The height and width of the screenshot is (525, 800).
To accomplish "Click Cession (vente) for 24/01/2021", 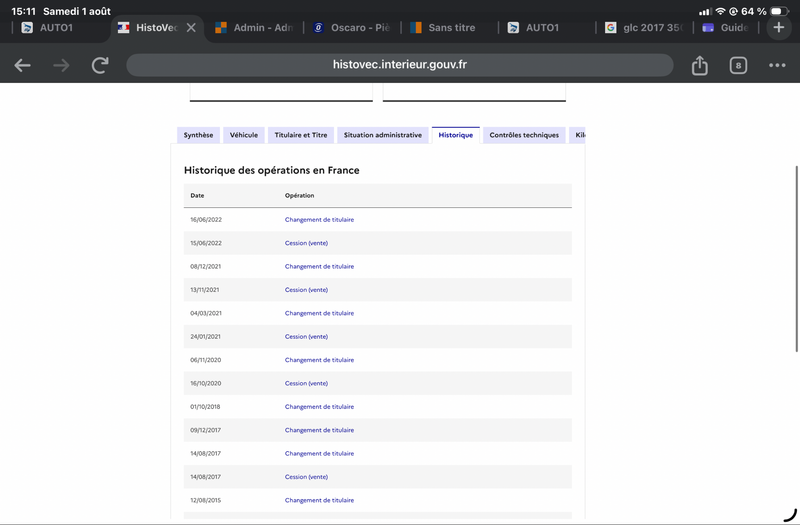I will 306,337.
